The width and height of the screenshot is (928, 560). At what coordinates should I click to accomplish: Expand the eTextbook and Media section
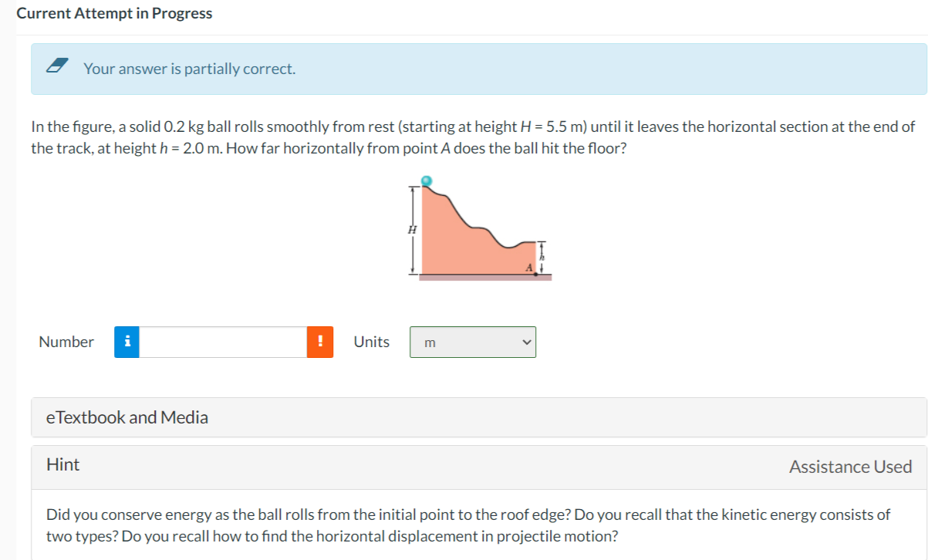127,417
